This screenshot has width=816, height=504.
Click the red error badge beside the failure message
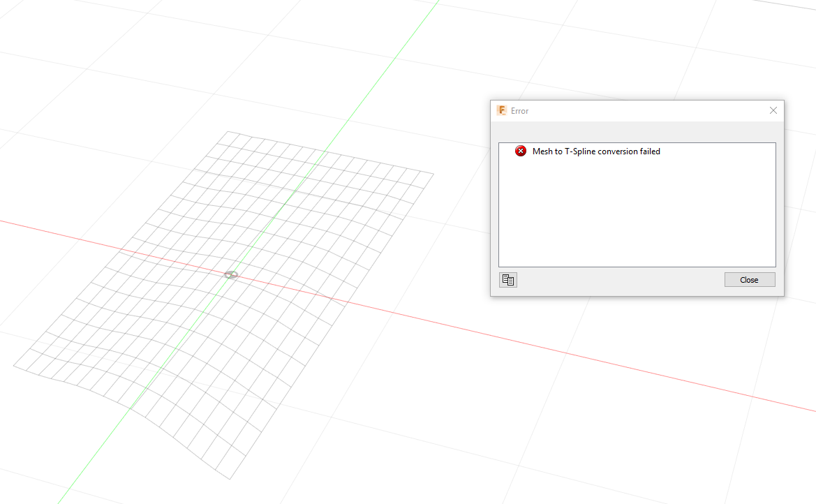(520, 151)
